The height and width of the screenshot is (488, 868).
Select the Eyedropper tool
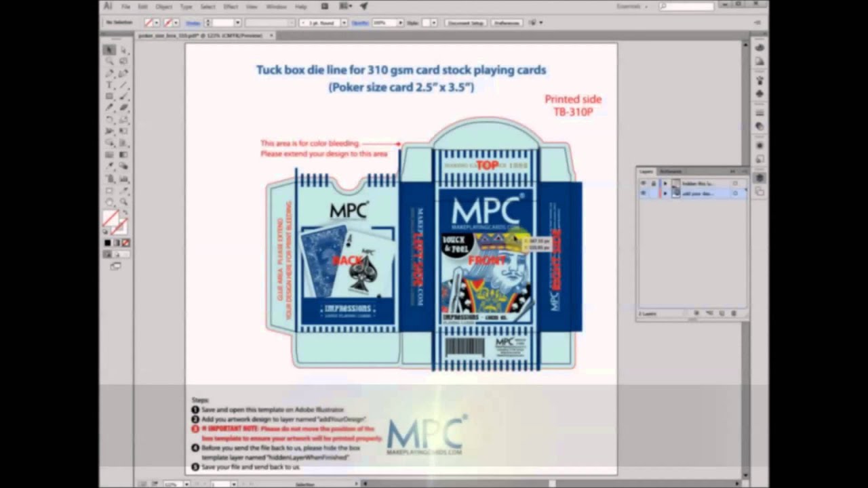coord(109,166)
